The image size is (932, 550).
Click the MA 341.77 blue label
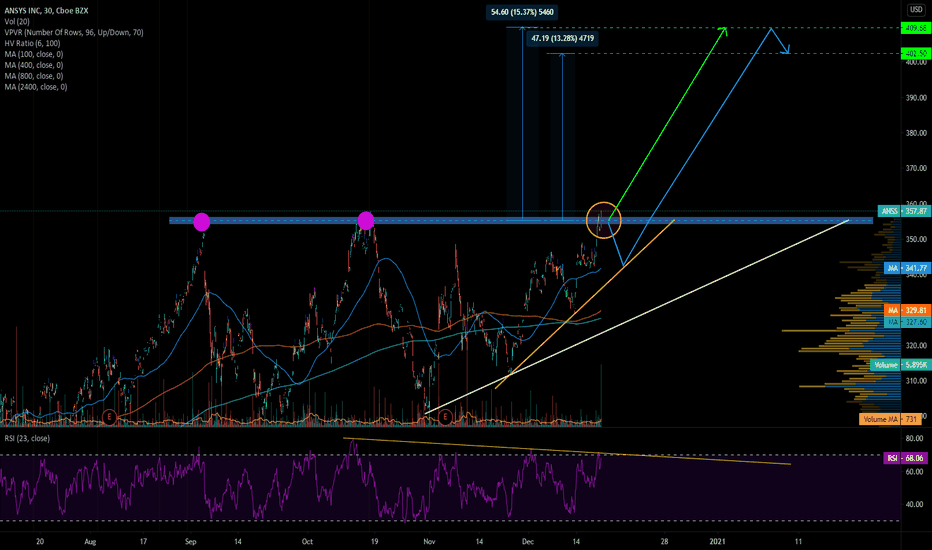point(906,268)
